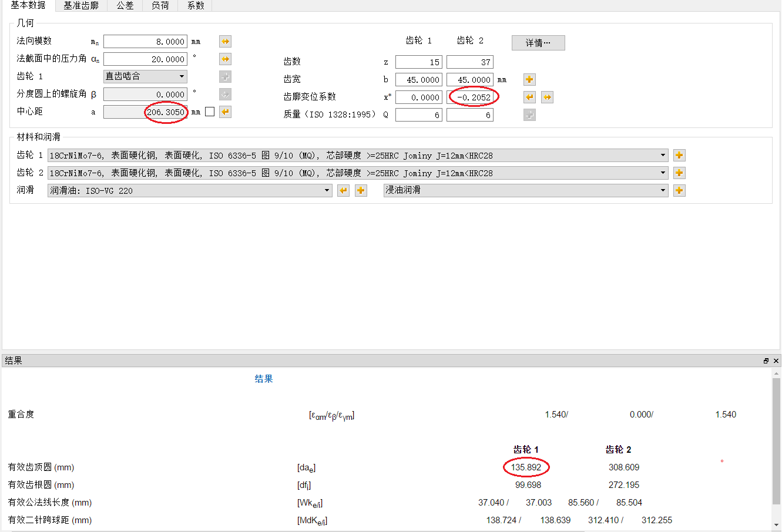
Task: Click the results panel vertical scrollbar thumb
Action: coord(777,441)
